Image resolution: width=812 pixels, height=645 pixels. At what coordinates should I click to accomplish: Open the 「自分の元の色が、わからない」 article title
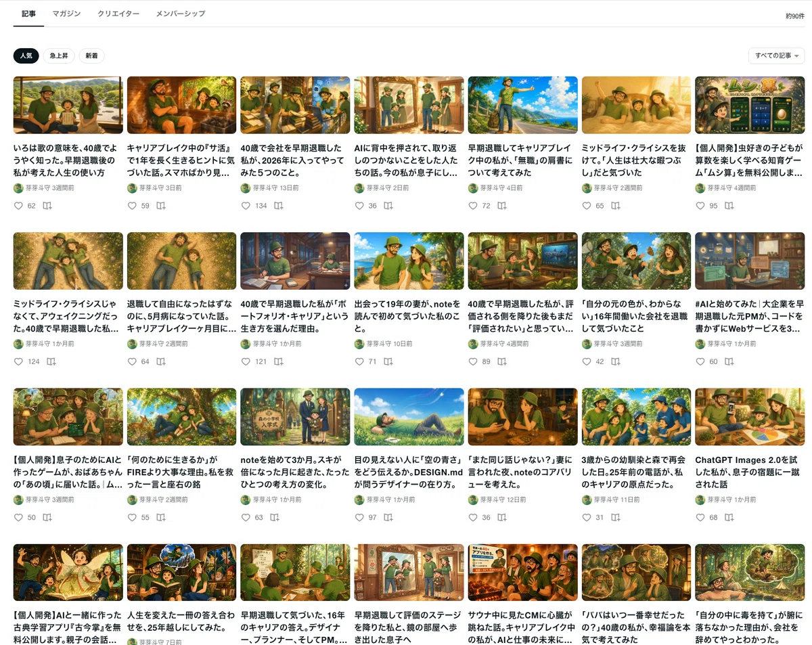tap(636, 316)
